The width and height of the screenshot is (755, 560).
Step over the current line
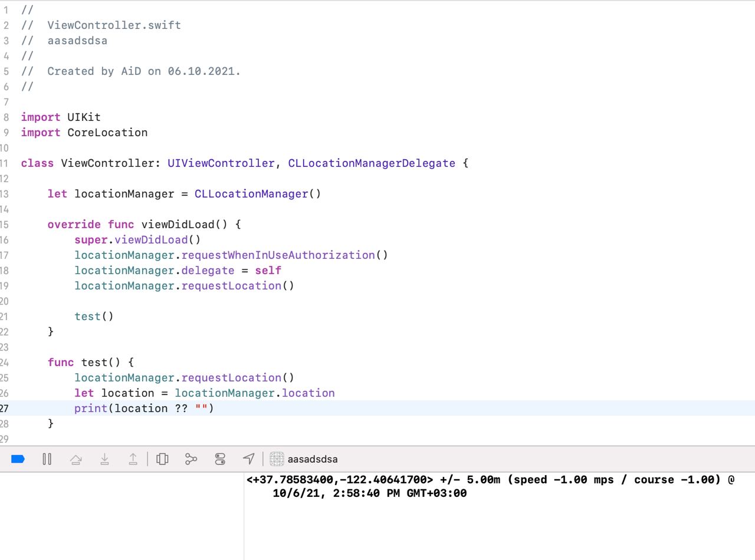tap(75, 459)
